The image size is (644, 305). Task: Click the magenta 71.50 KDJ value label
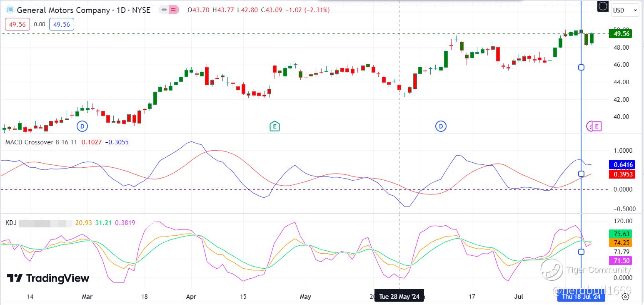pyautogui.click(x=620, y=261)
